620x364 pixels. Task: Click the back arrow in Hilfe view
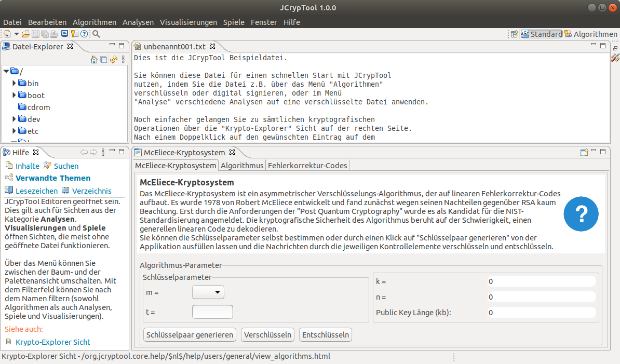[84, 152]
